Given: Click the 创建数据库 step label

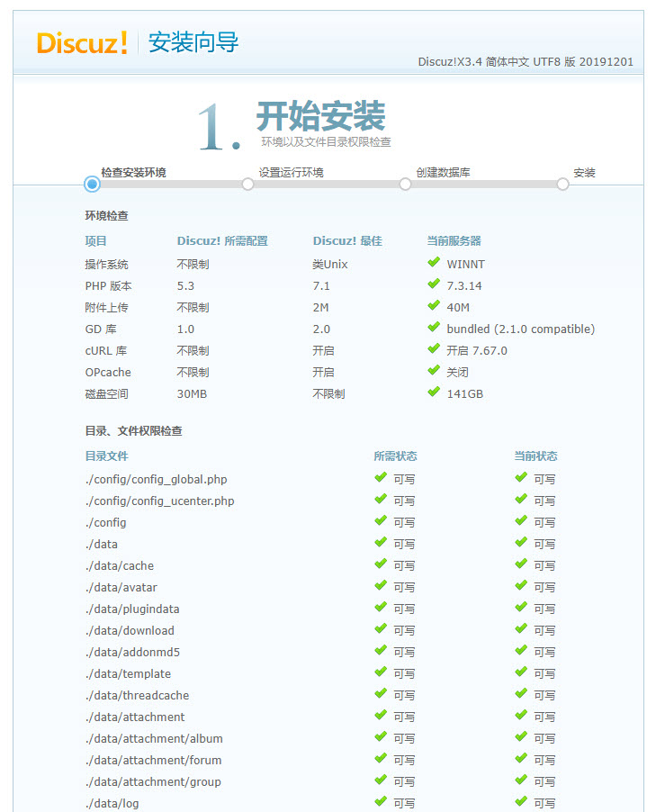Looking at the screenshot, I should click(x=443, y=173).
